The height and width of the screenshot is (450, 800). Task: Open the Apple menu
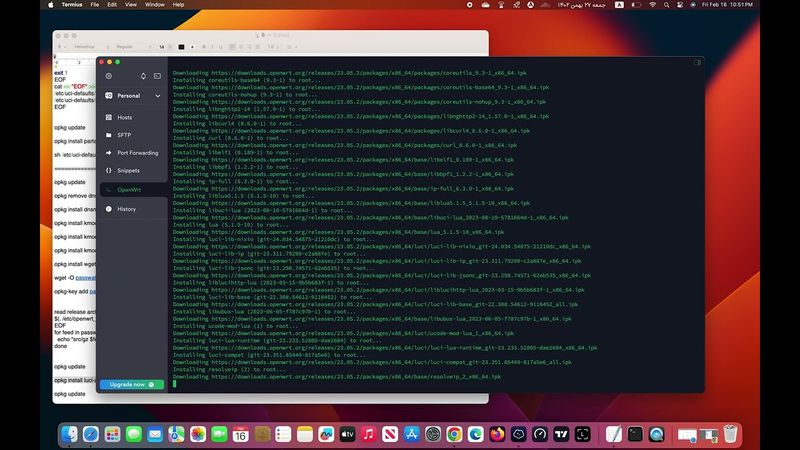pyautogui.click(x=51, y=5)
